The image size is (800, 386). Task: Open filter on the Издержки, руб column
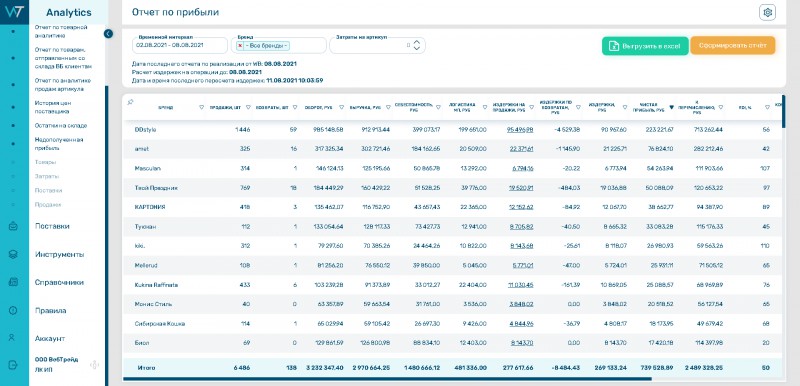[x=624, y=108]
